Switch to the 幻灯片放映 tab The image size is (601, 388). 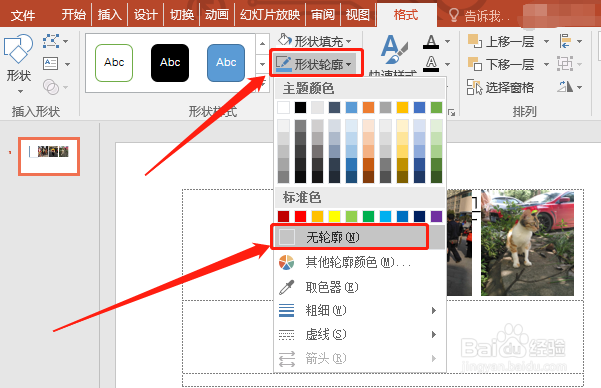click(x=270, y=15)
